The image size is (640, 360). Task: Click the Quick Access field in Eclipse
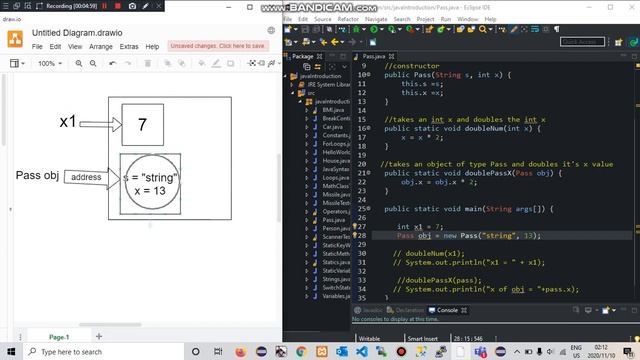point(582,42)
